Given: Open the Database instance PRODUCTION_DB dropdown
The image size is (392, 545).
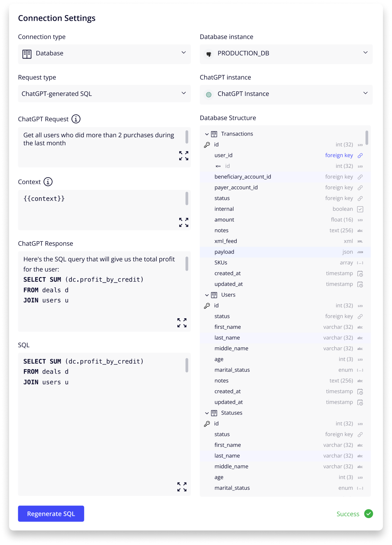Looking at the screenshot, I should tap(286, 54).
